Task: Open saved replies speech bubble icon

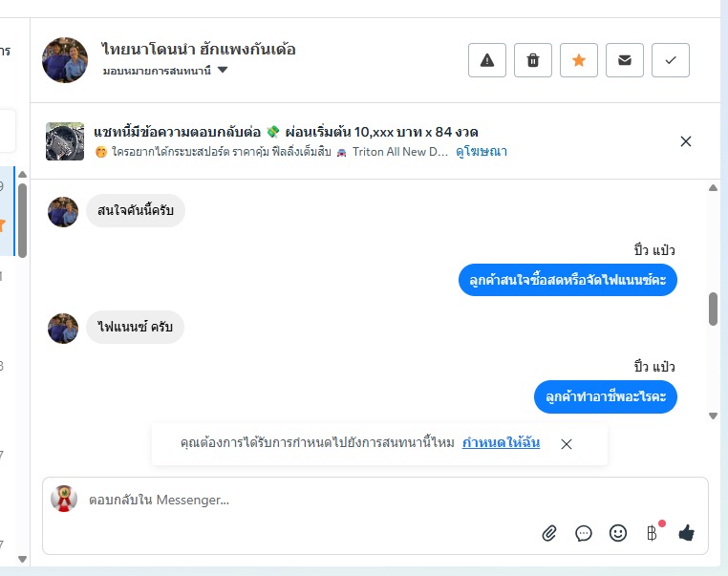Action: tap(584, 533)
